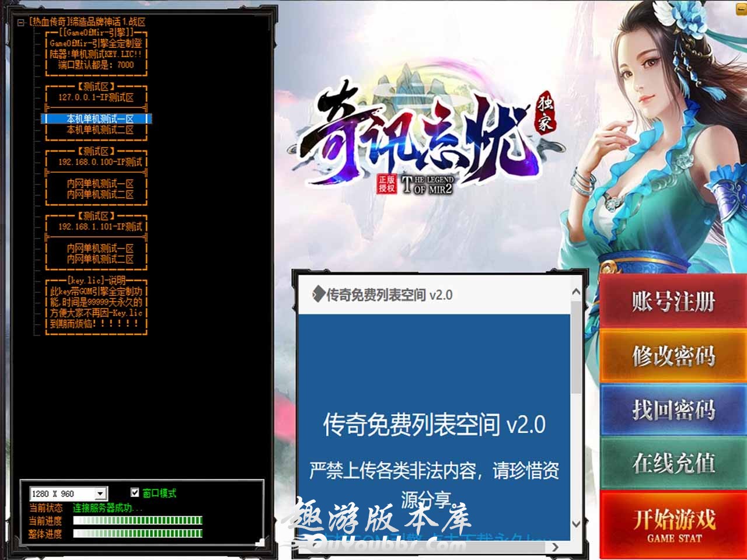
Task: Start the game with 开始游戏
Action: pyautogui.click(x=673, y=524)
